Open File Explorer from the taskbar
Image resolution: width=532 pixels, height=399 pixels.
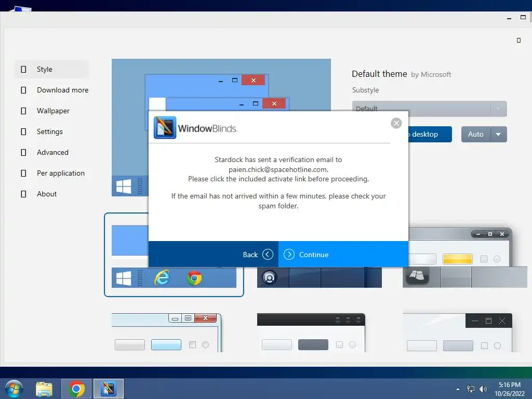click(44, 389)
